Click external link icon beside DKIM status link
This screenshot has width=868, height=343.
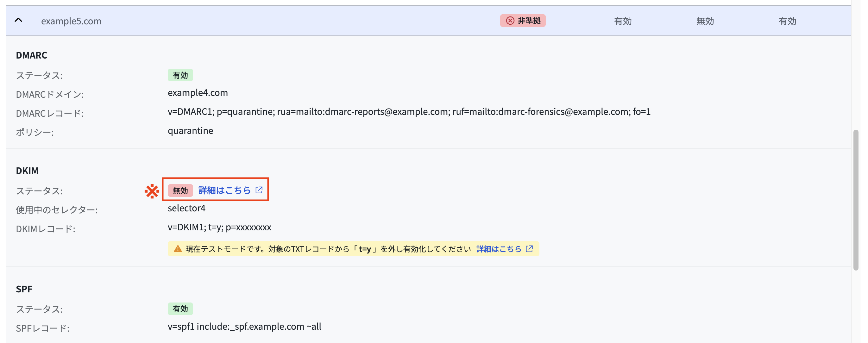tap(259, 190)
